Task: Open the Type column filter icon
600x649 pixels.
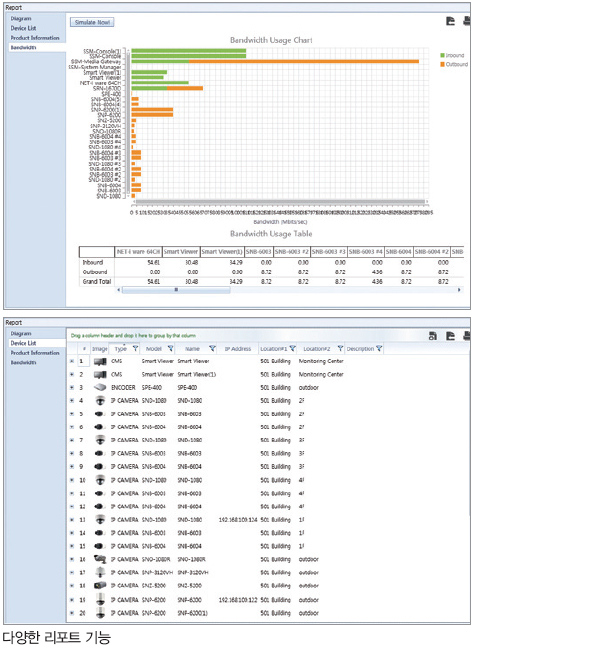Action: 134,349
